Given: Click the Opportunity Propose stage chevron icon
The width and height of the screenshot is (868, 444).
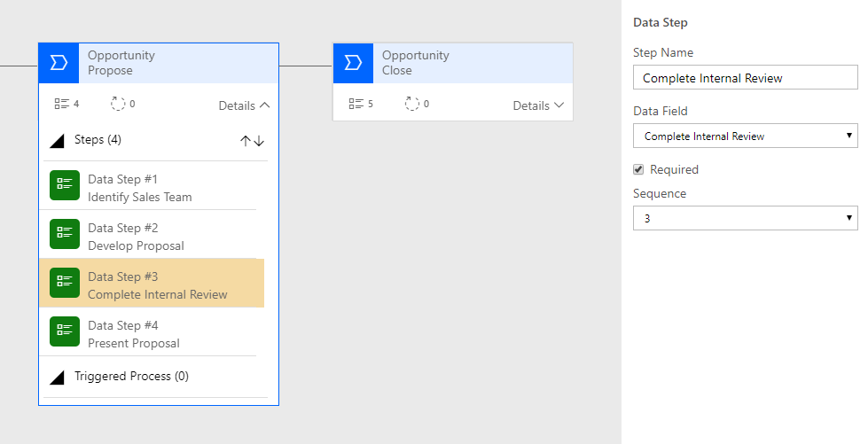Looking at the screenshot, I should click(59, 63).
